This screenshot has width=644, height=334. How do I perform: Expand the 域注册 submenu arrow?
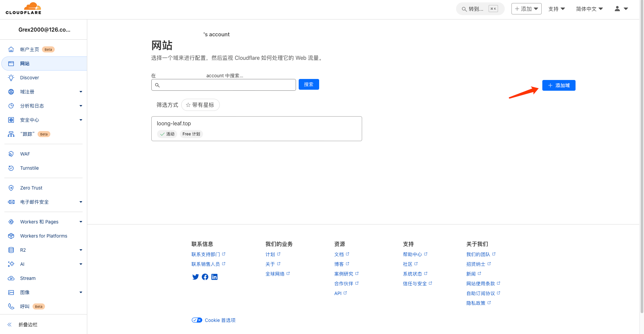81,92
